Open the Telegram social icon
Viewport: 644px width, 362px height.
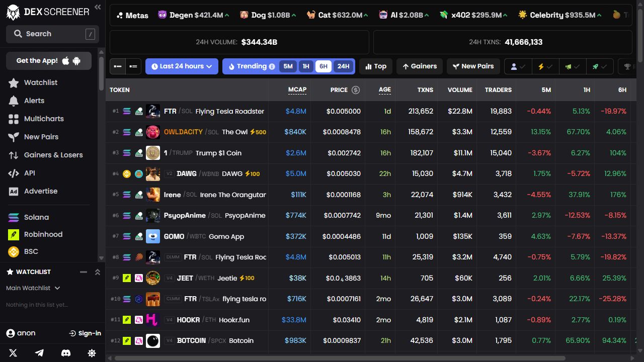pos(39,353)
